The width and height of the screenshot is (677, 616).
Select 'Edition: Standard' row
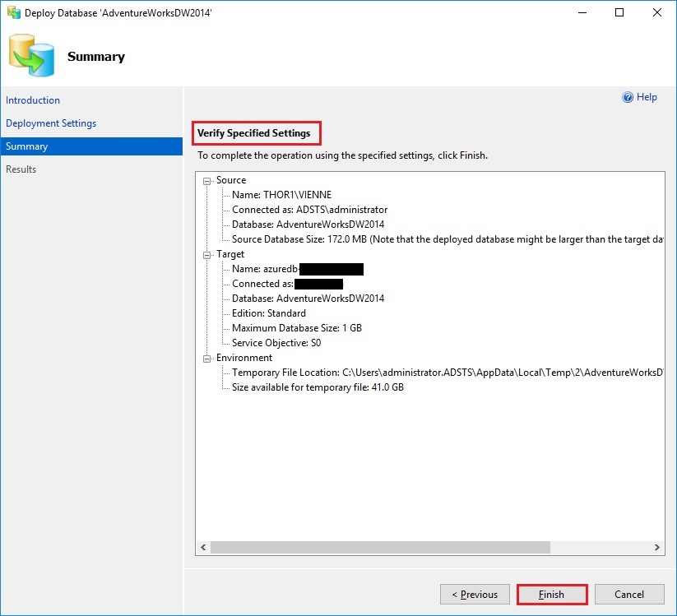[268, 313]
